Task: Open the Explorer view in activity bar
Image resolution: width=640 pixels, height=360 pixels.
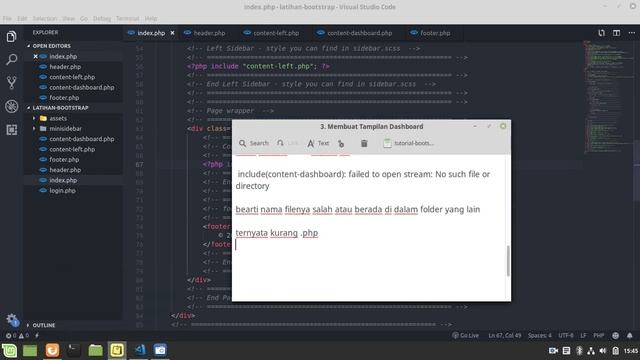Action: point(11,37)
